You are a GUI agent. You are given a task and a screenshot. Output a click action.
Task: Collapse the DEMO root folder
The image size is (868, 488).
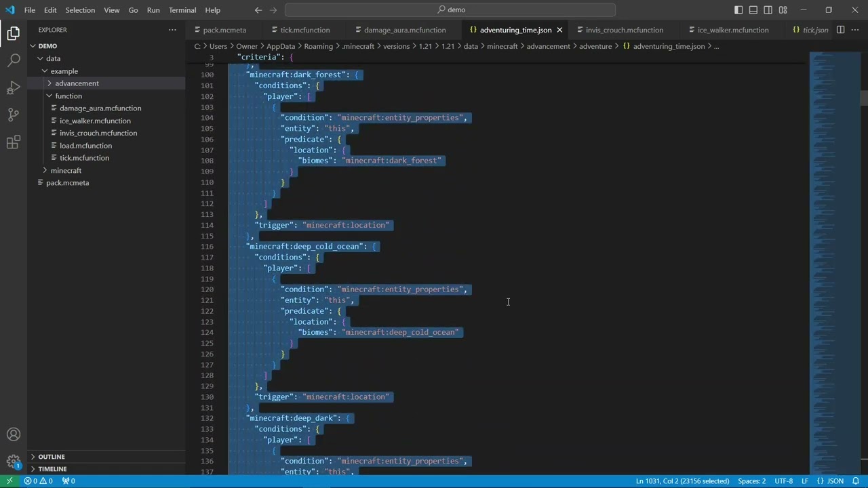[106, 46]
